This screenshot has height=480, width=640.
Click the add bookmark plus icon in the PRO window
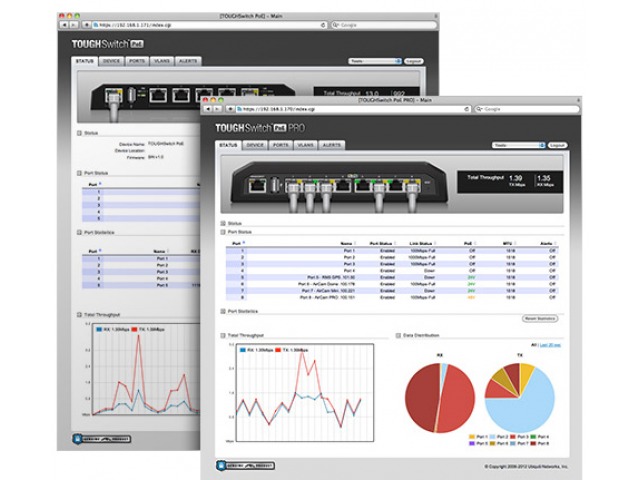coord(230,109)
